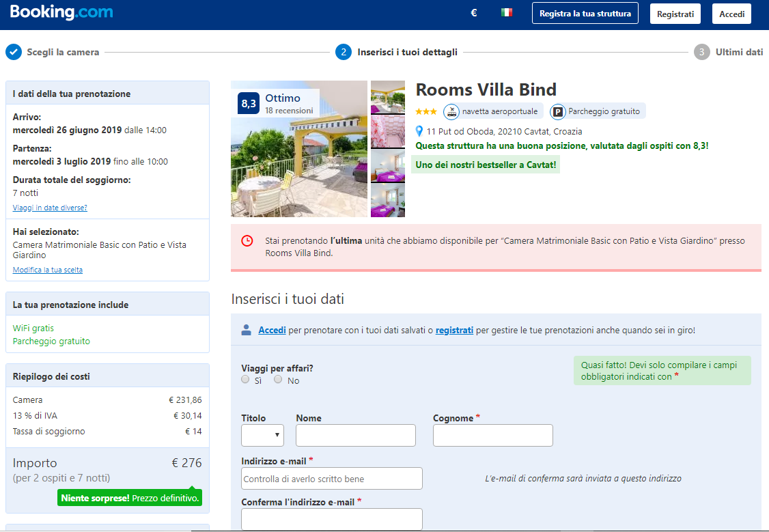Click the Rooms Villa Bind title
This screenshot has width=769, height=532.
point(486,89)
